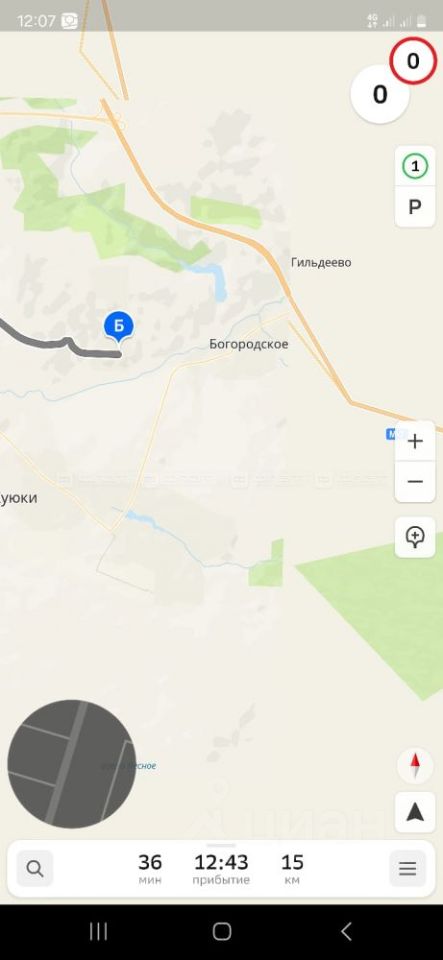443x960 pixels.
Task: Select destination pin Б on map
Action: pos(119,327)
